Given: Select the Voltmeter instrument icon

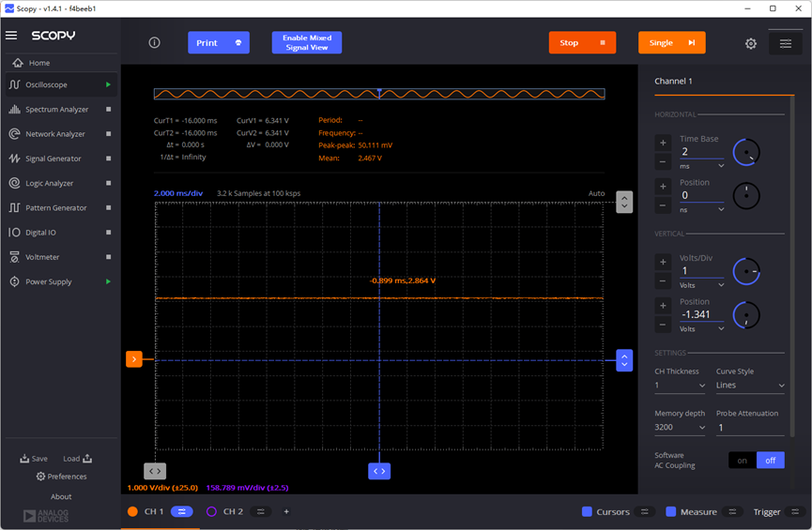Looking at the screenshot, I should coord(14,257).
